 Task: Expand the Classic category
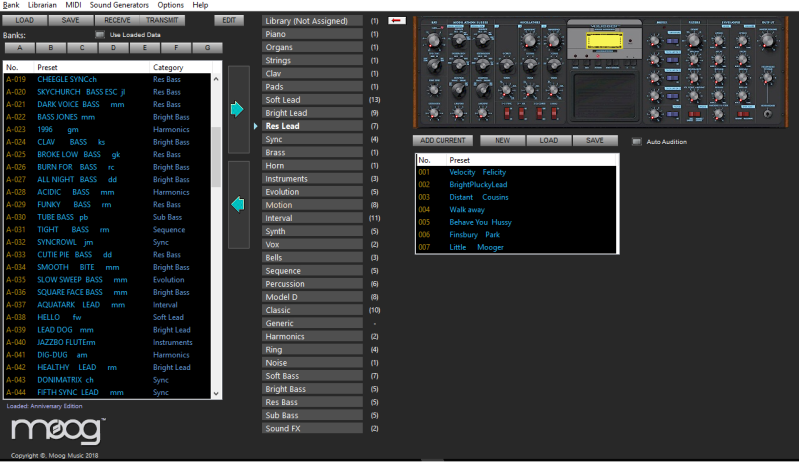pyautogui.click(x=307, y=311)
